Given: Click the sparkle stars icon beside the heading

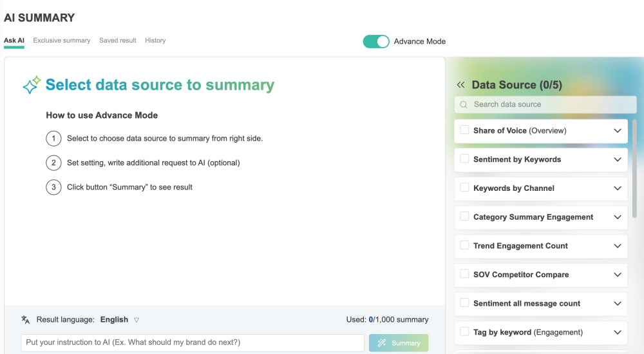Looking at the screenshot, I should [x=32, y=84].
